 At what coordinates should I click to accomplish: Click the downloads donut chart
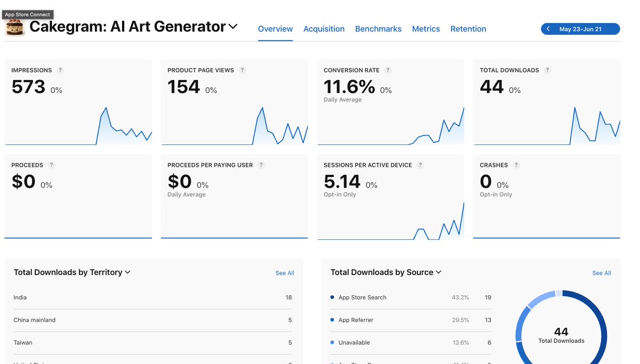click(561, 327)
